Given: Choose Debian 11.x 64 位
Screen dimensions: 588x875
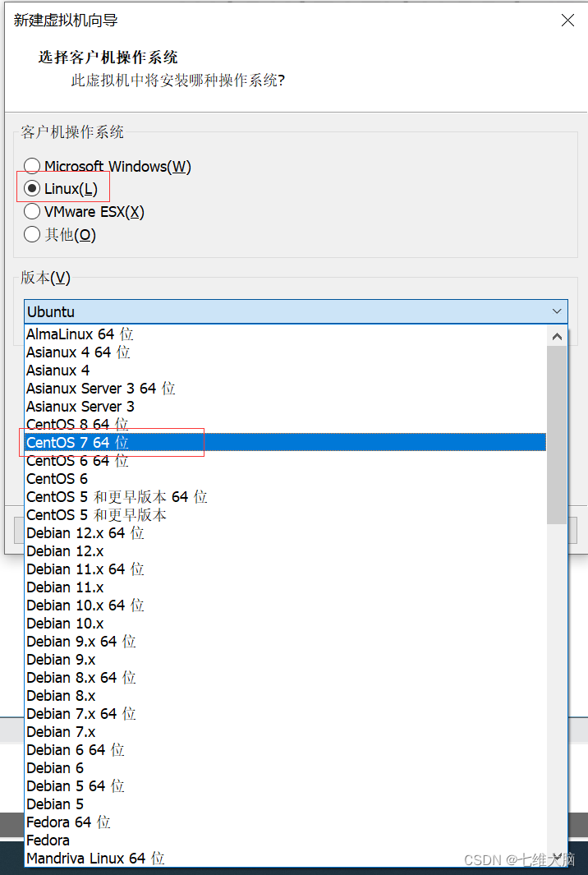Looking at the screenshot, I should pos(286,569).
